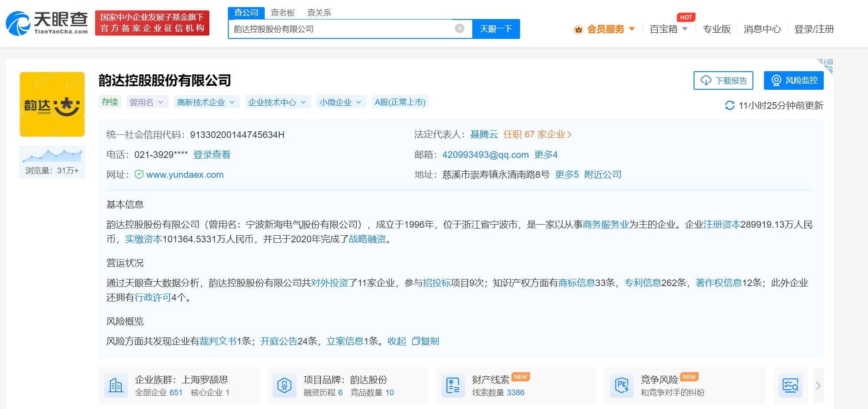Click the 天眼一下 search button
The image size is (868, 409).
(x=496, y=29)
